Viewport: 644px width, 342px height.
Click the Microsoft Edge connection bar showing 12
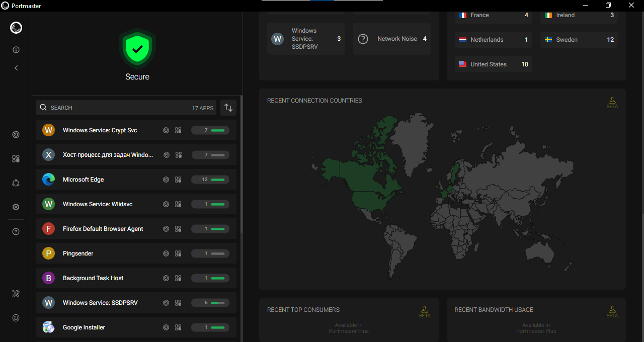click(x=210, y=180)
